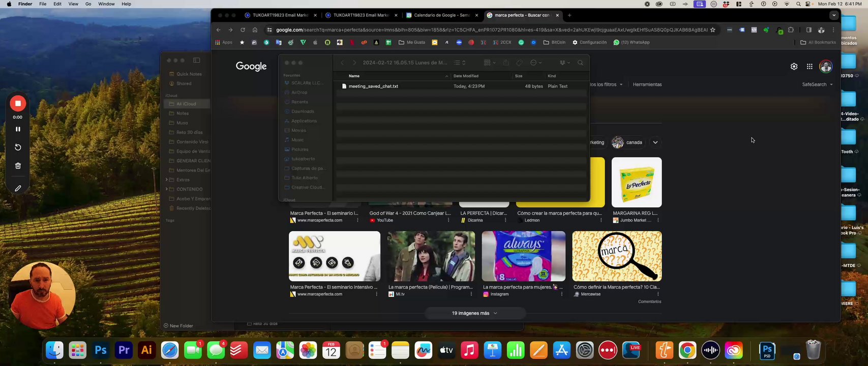This screenshot has width=868, height=366.
Task: Open Applications in Finder sidebar
Action: pyautogui.click(x=304, y=121)
